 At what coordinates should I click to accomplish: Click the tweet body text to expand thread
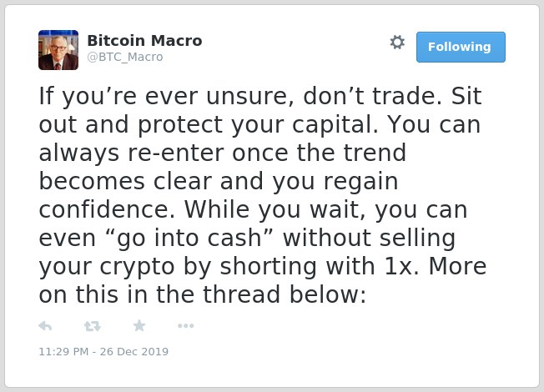pos(263,195)
